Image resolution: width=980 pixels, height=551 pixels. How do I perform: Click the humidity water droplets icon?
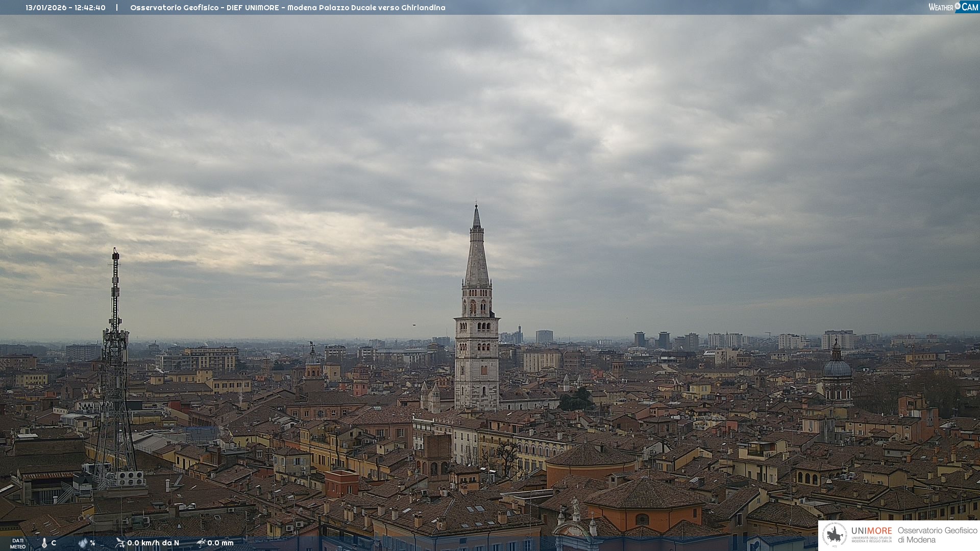83,543
